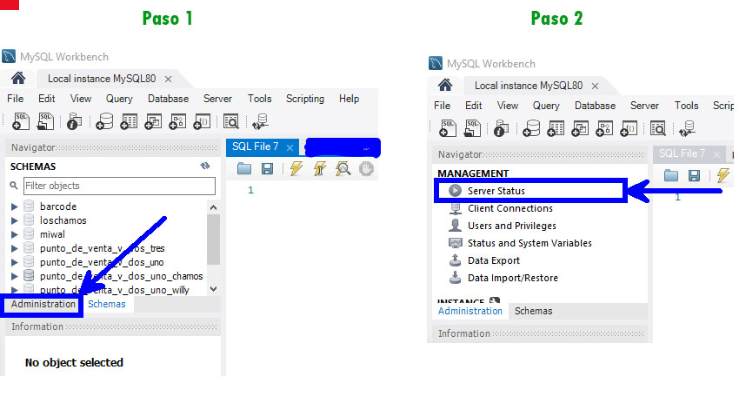Select the miwal schema name
The height and width of the screenshot is (415, 741).
click(52, 234)
